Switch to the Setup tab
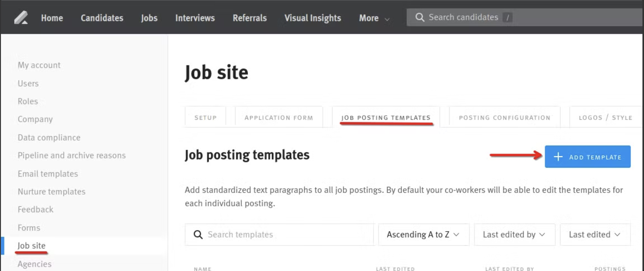The width and height of the screenshot is (644, 271). (205, 117)
